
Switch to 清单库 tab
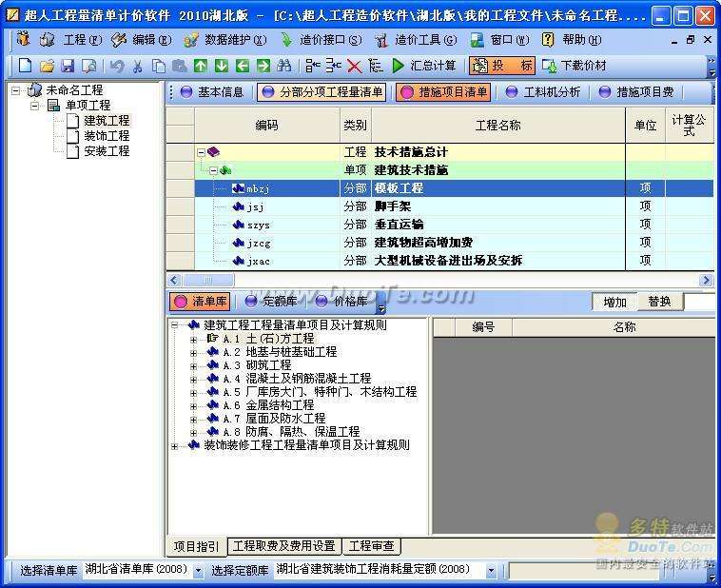(200, 302)
